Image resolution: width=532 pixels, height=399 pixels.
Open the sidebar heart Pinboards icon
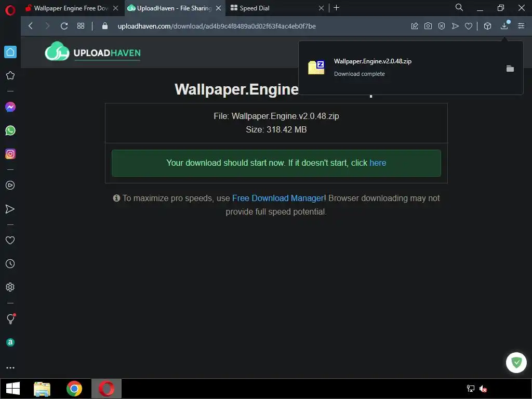[x=10, y=240]
